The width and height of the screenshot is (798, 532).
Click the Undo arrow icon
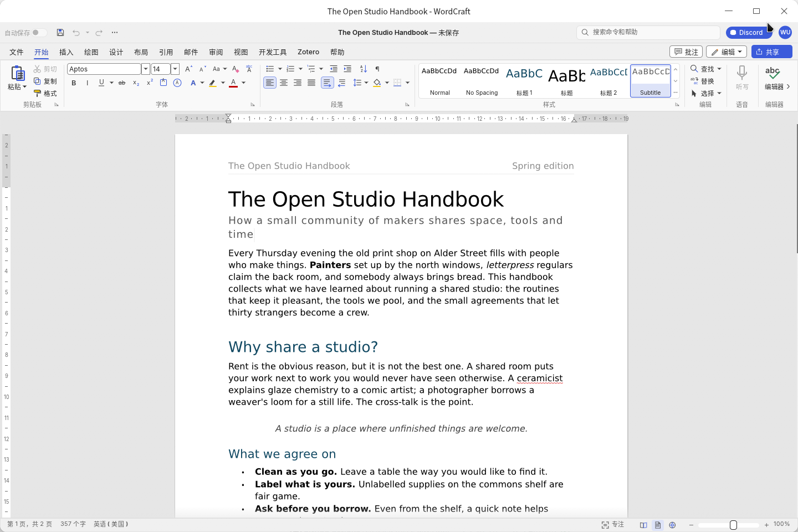click(76, 33)
